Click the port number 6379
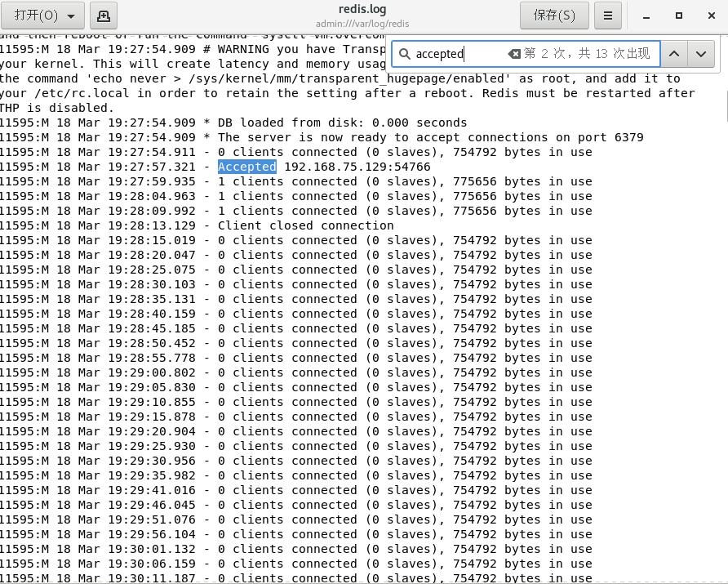This screenshot has width=728, height=584. coord(629,137)
